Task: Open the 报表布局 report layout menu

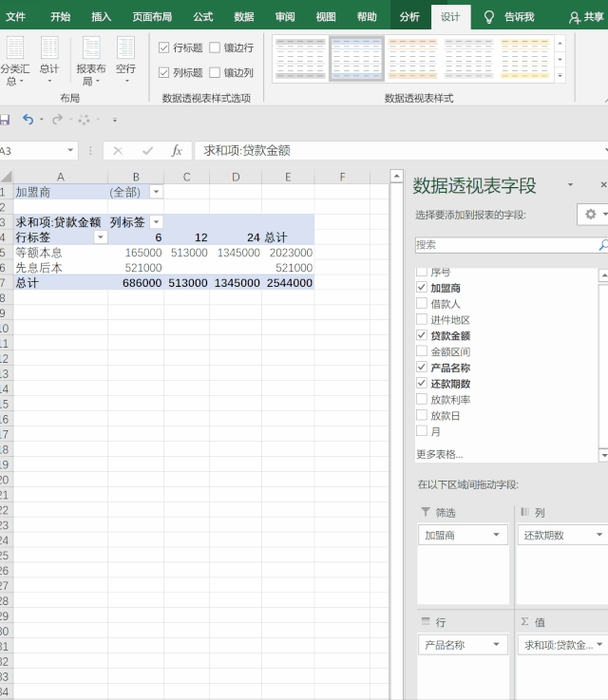Action: click(x=91, y=61)
